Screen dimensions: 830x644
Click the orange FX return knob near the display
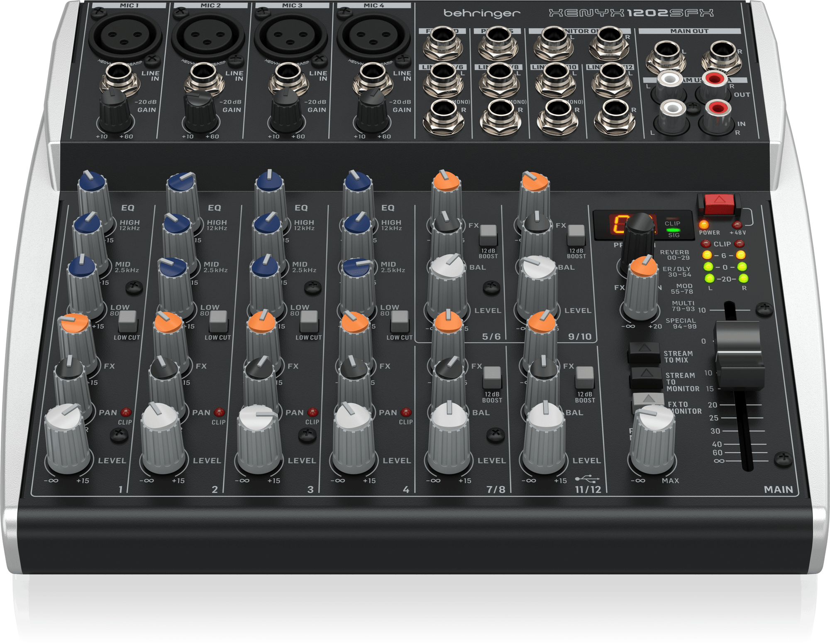point(642,288)
